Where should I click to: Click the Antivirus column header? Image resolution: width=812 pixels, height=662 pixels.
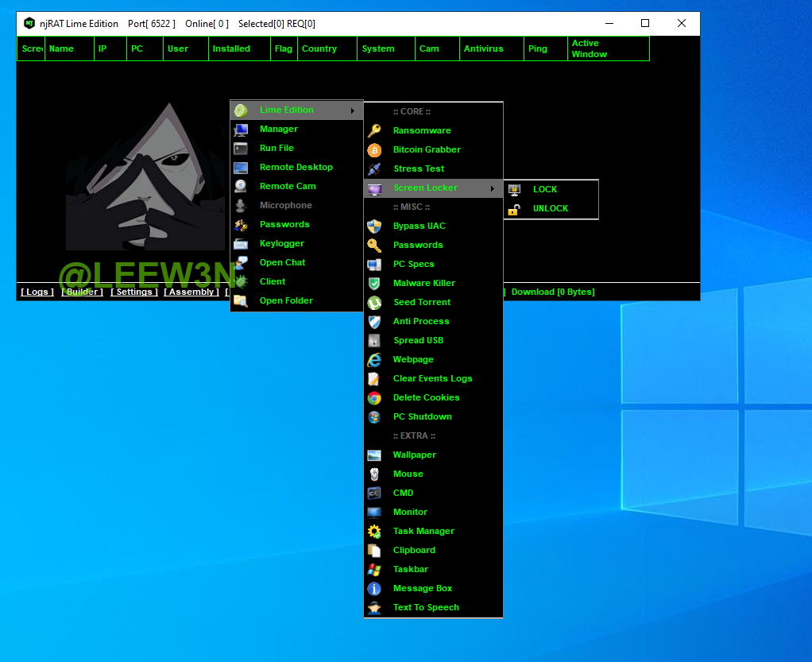point(483,48)
